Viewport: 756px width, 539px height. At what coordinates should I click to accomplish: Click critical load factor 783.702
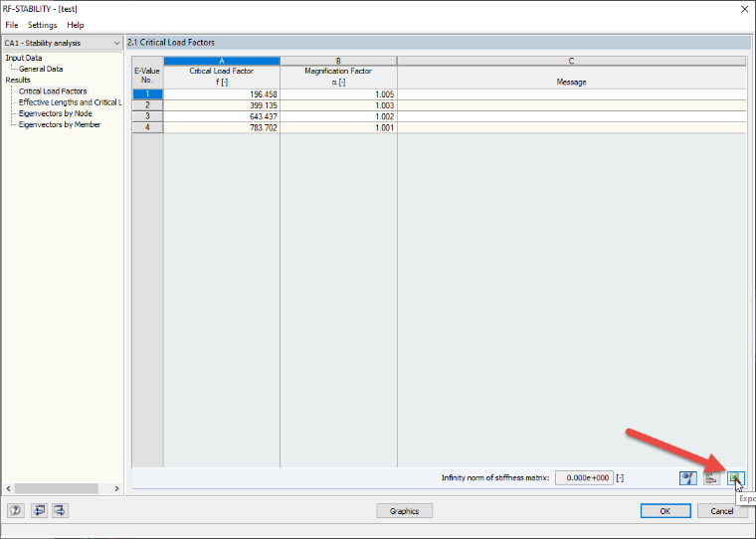222,127
